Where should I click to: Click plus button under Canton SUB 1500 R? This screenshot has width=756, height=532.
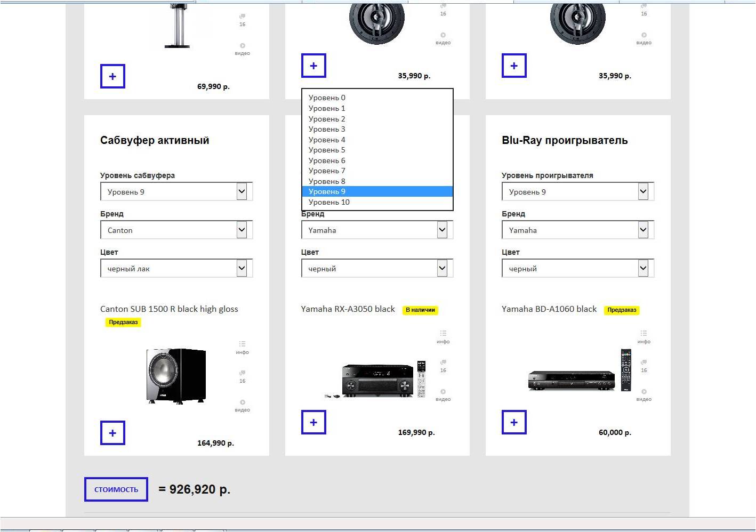coord(112,433)
